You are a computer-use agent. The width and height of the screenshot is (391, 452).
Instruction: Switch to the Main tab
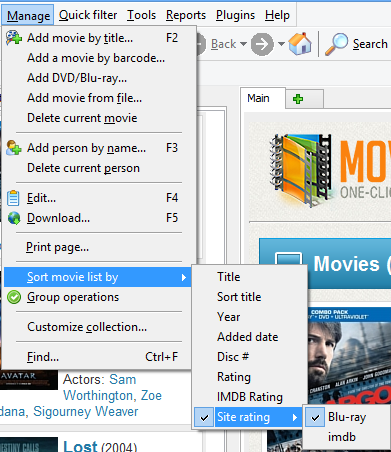pyautogui.click(x=262, y=98)
